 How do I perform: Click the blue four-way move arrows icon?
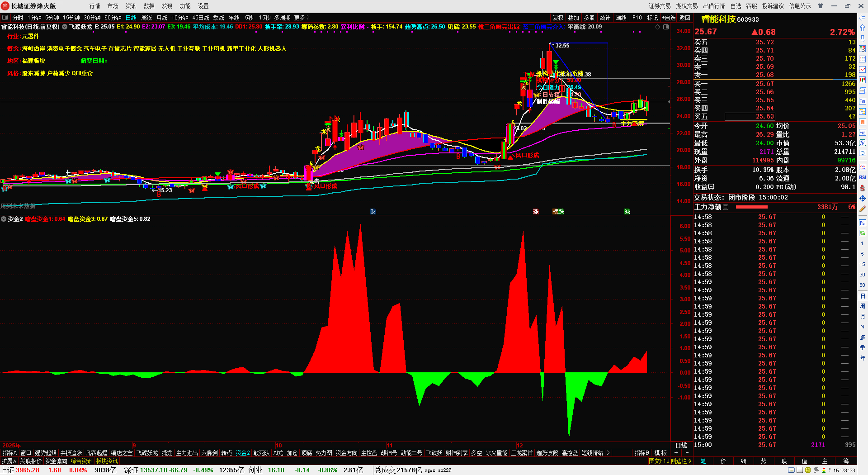click(x=863, y=198)
